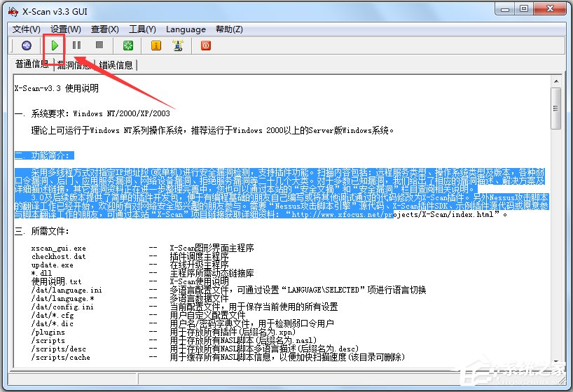Click the network tools toolbar icon
This screenshot has height=392, width=573.
coord(178,45)
